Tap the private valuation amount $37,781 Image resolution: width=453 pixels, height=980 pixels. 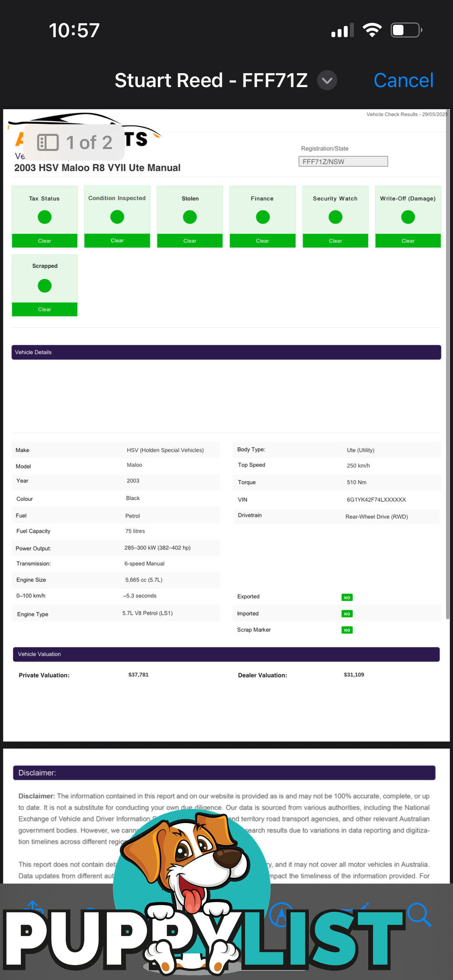(x=138, y=675)
